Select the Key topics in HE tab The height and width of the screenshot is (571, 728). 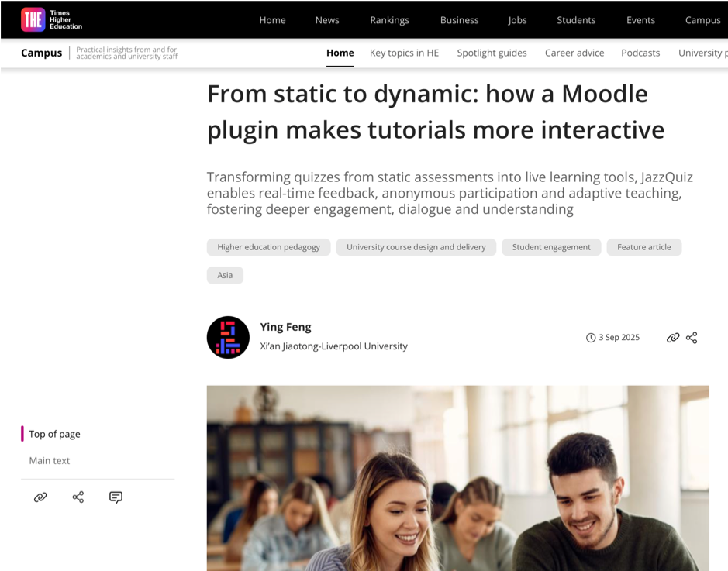click(x=404, y=53)
